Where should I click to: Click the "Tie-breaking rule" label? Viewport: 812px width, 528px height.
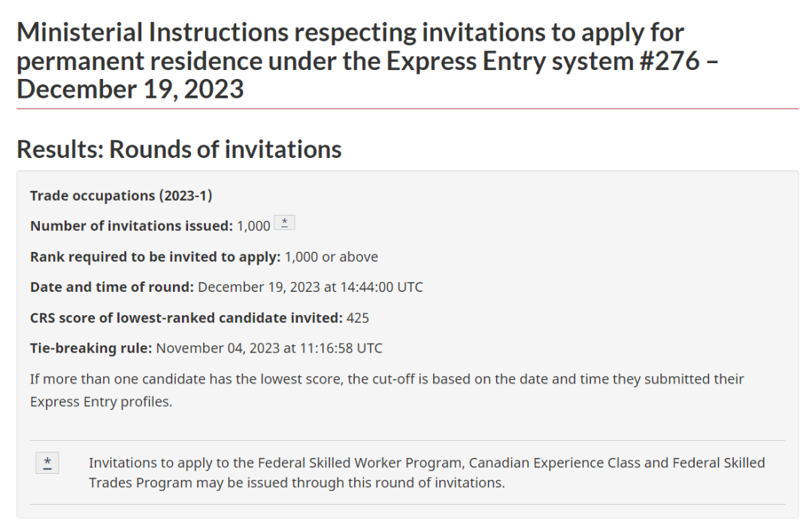tap(91, 348)
